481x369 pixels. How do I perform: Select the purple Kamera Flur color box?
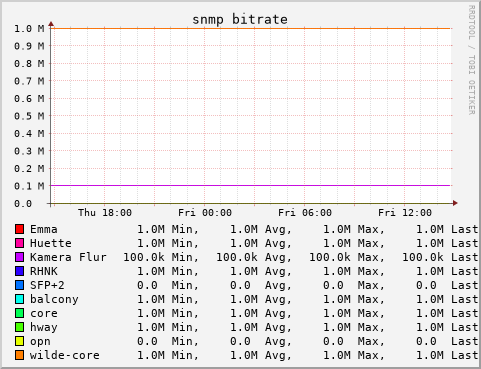point(20,257)
